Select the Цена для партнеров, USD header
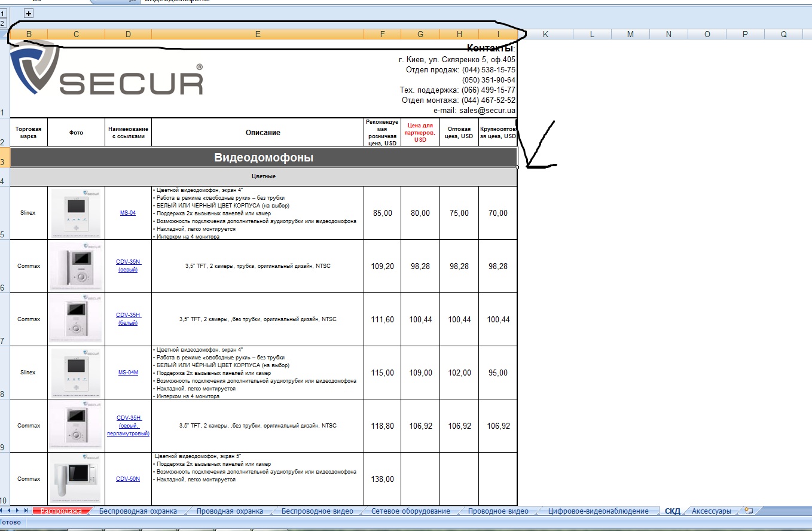The width and height of the screenshot is (812, 531). click(420, 133)
